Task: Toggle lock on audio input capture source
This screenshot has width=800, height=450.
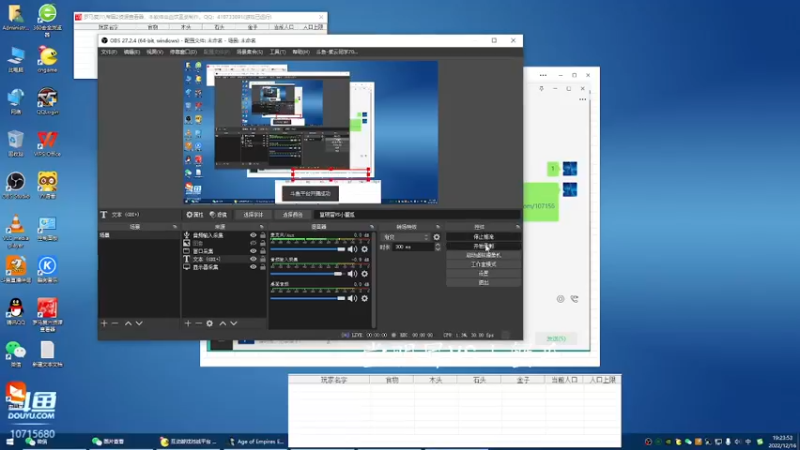Action: point(263,235)
